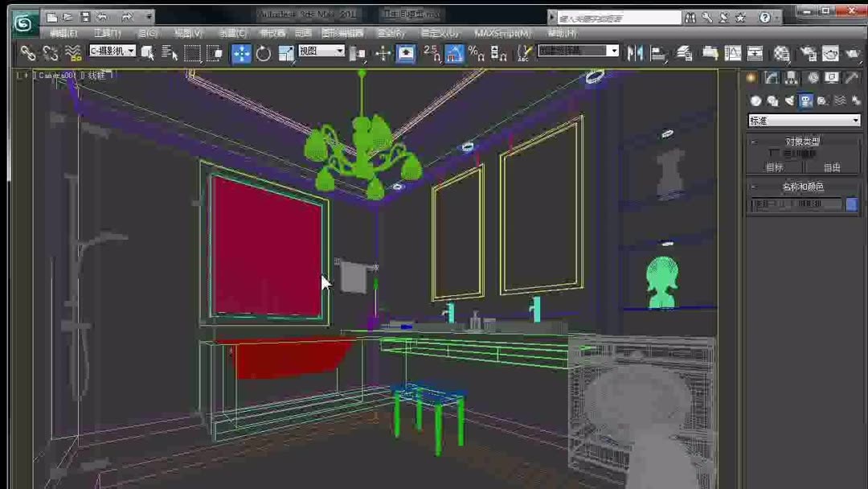Select the Move tool on the toolbar
The height and width of the screenshot is (489, 868).
pyautogui.click(x=241, y=53)
